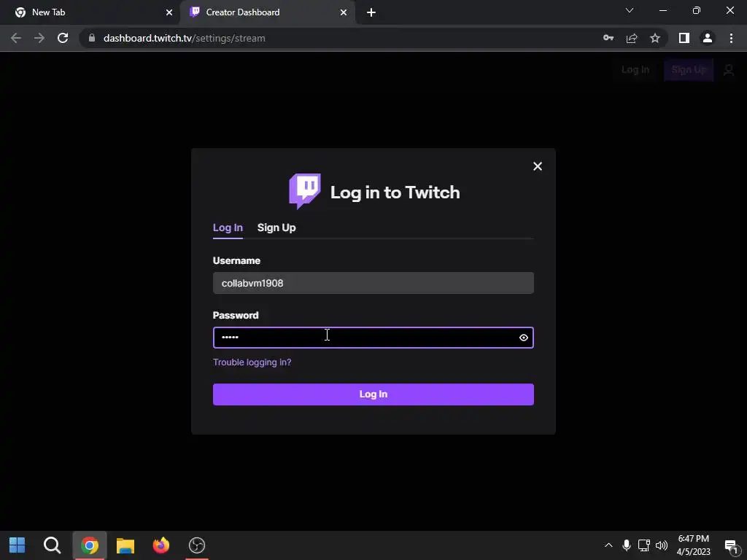747x560 pixels.
Task: Open the Windows Start menu
Action: coord(18,545)
